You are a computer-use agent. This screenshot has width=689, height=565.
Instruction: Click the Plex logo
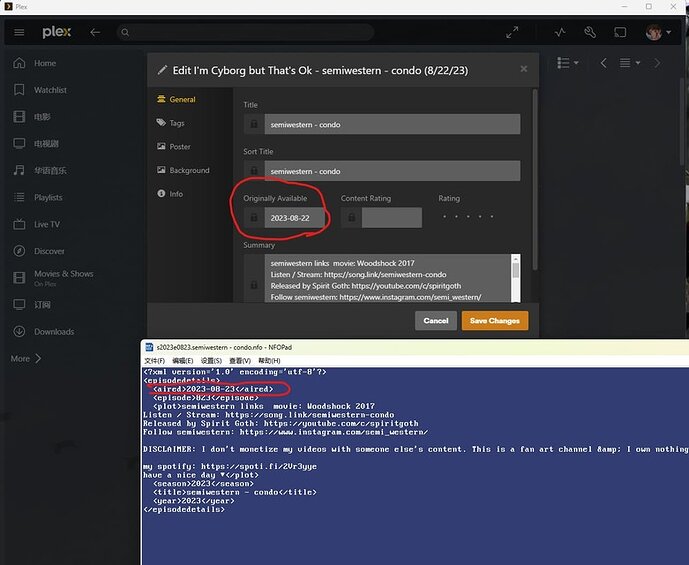(x=56, y=32)
